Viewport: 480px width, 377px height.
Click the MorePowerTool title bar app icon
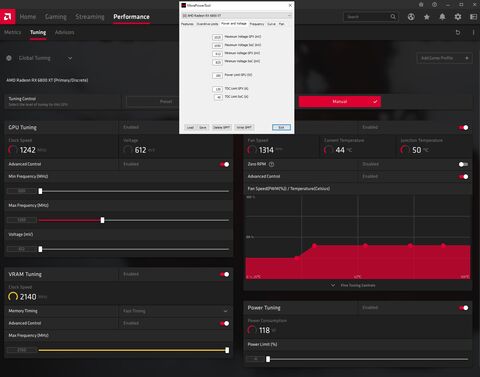183,5
